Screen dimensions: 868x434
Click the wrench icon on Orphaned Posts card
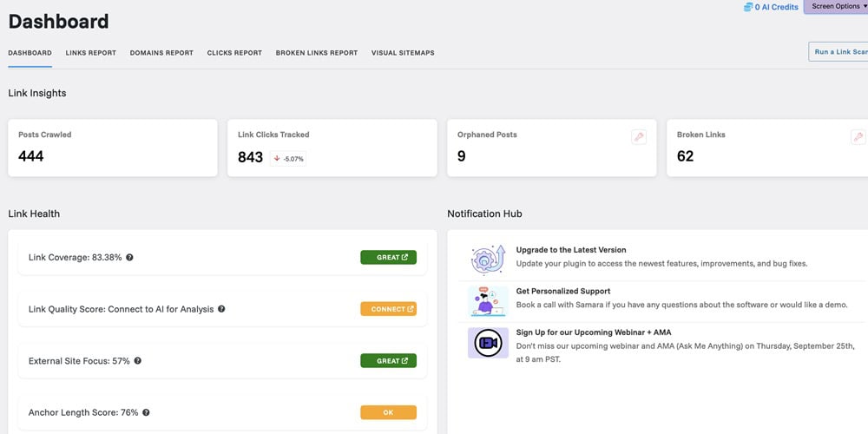(639, 136)
